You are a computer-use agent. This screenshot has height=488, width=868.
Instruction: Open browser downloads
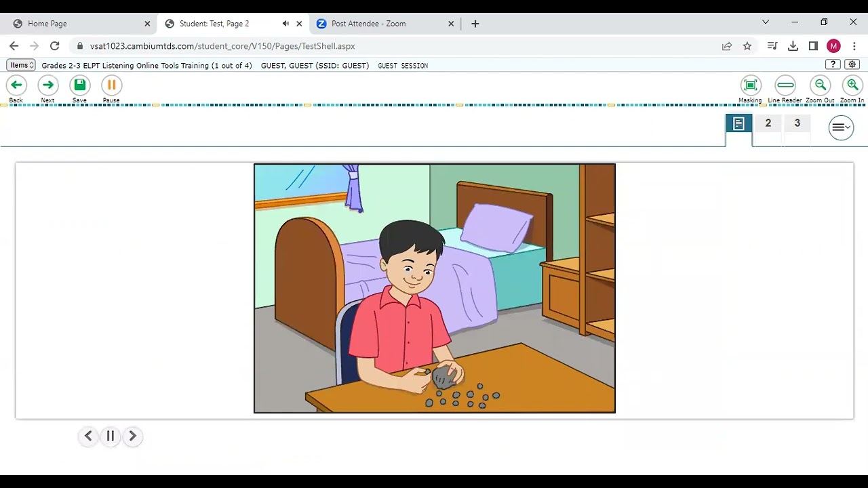point(793,46)
